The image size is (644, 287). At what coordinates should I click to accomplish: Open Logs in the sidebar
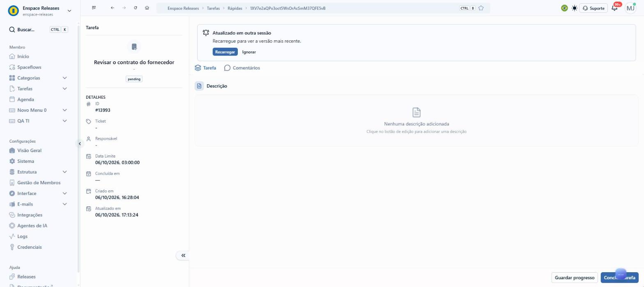22,236
